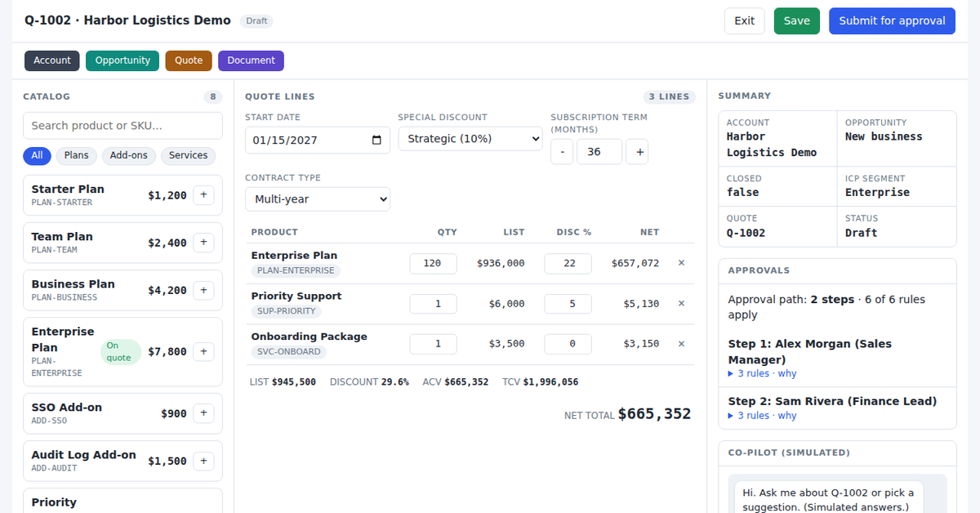This screenshot has height=513, width=980.
Task: Click the catalog count badge 8
Action: point(213,97)
